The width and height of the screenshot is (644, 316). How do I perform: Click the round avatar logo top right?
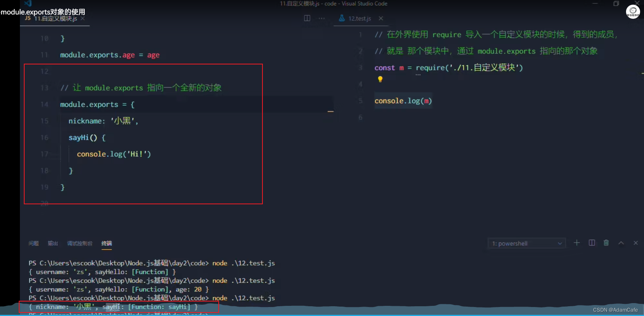633,11
